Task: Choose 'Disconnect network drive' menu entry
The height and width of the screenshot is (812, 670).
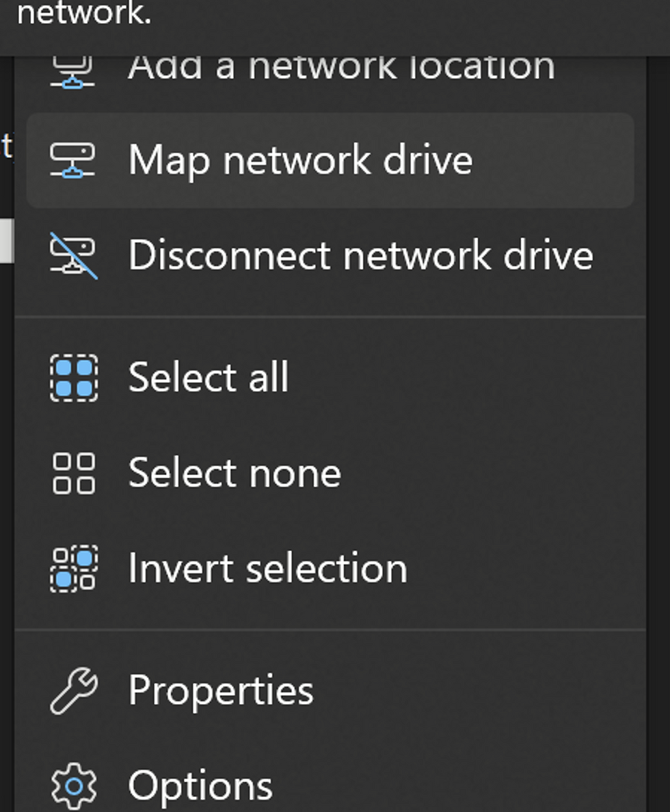Action: (x=360, y=255)
